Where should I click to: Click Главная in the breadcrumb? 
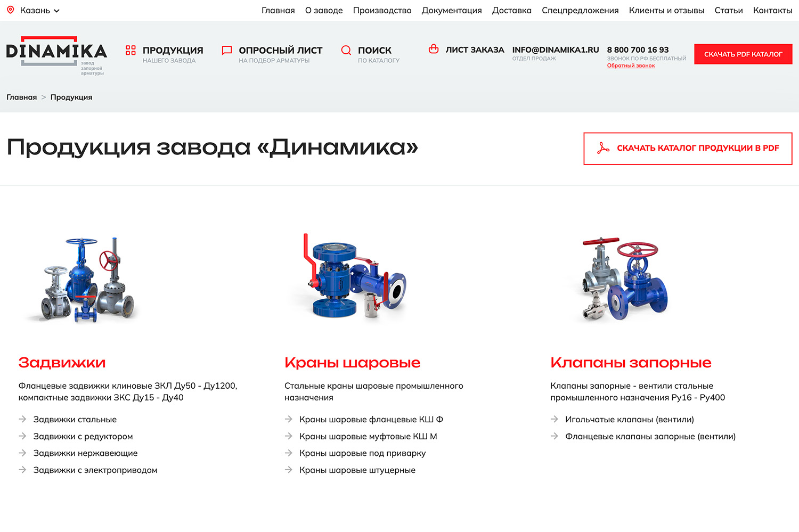click(22, 97)
